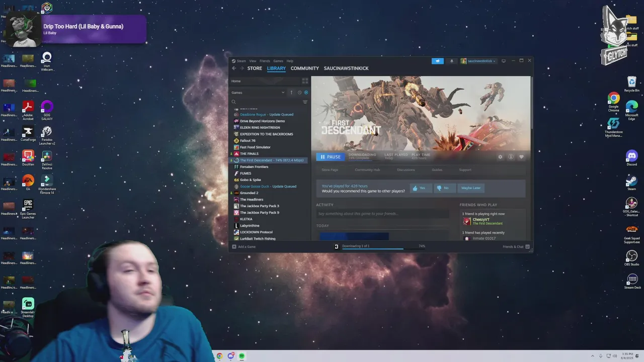Image resolution: width=644 pixels, height=362 pixels.
Task: Open Thunderstore Mod Manager shortcut
Action: coord(613,127)
